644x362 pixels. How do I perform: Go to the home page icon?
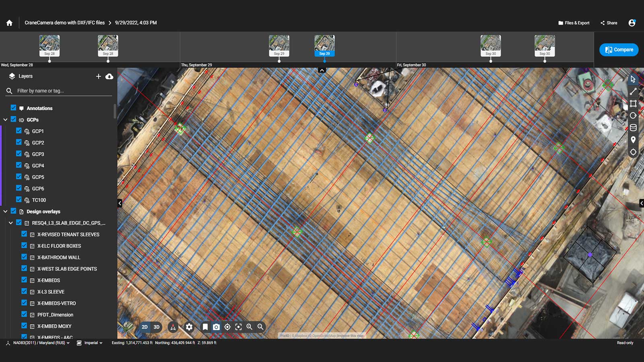pyautogui.click(x=9, y=23)
